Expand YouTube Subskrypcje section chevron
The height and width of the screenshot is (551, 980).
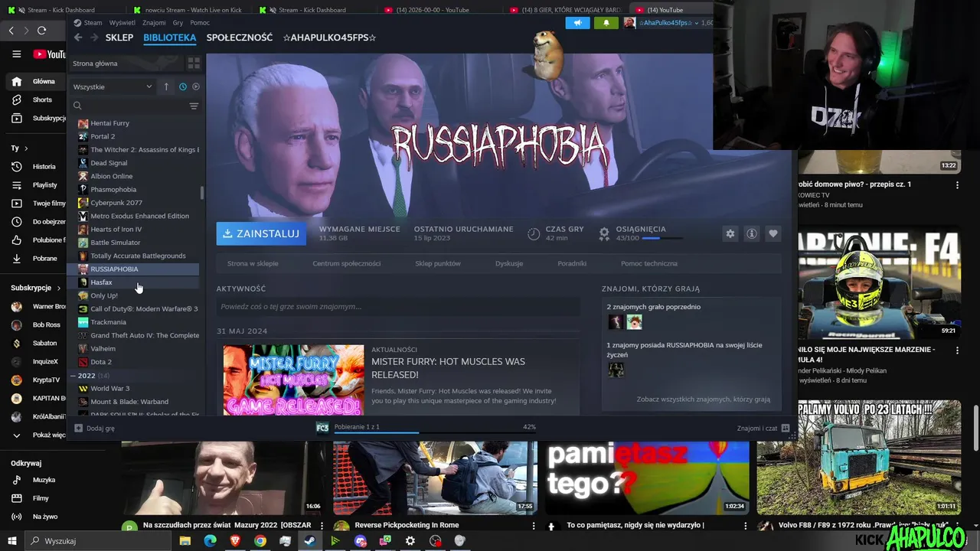pos(57,288)
